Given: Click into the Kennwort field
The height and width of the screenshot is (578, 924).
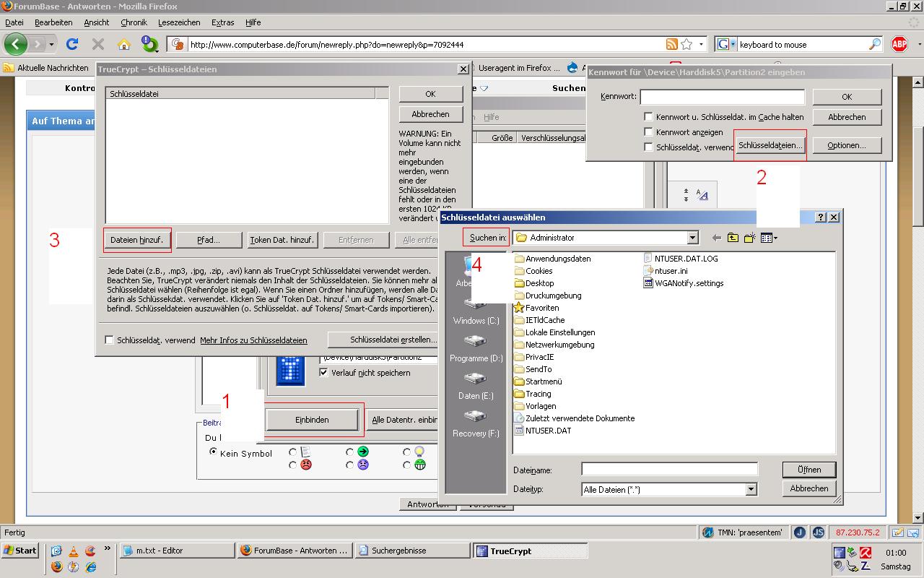Looking at the screenshot, I should (x=722, y=97).
